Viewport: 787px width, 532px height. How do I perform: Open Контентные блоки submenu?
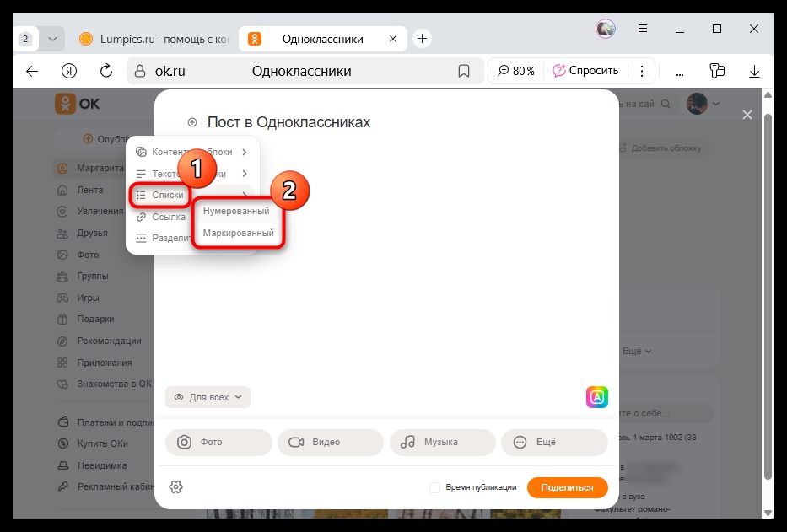click(191, 152)
